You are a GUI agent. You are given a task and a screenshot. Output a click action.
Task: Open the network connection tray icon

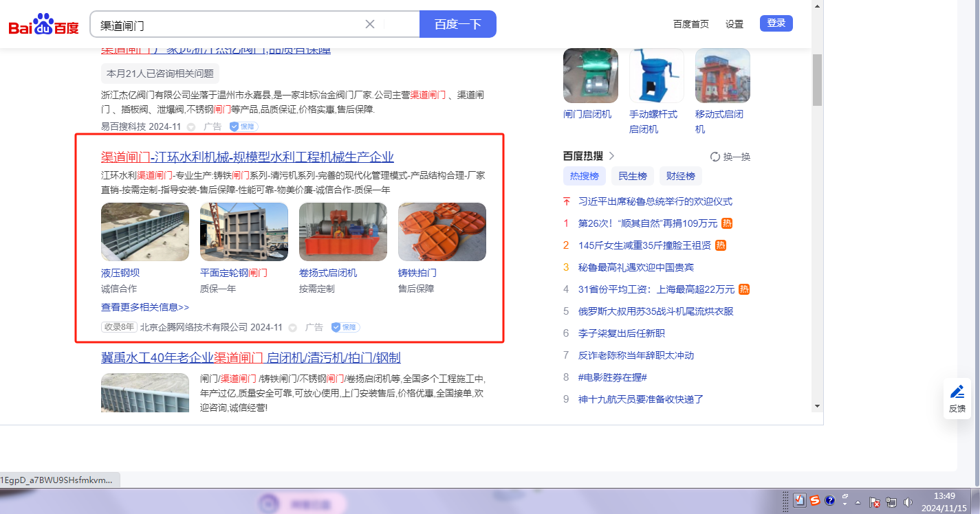coord(892,502)
